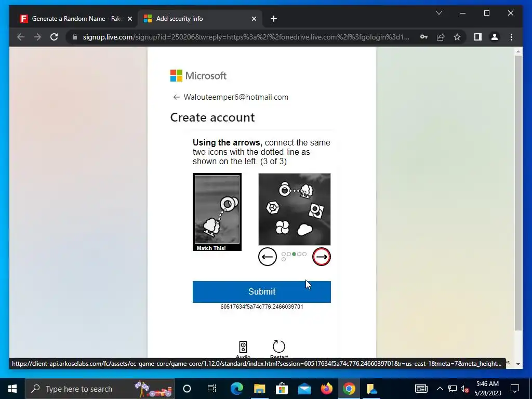Close the Add security info tab
This screenshot has width=532, height=399.
click(x=254, y=19)
